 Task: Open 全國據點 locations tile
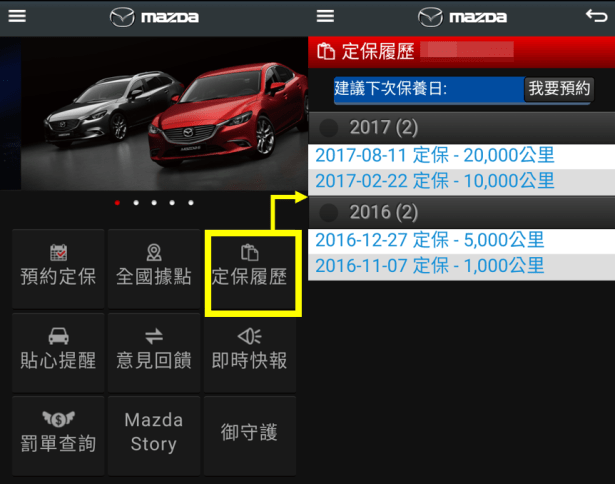coord(153,267)
